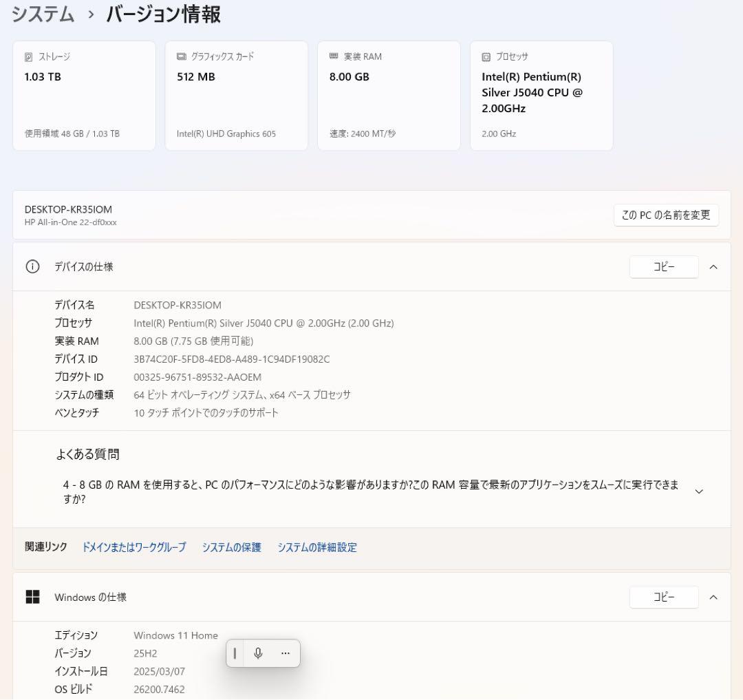743x700 pixels.
Task: Expand the RAM performance FAQ question
Action: pos(699,491)
